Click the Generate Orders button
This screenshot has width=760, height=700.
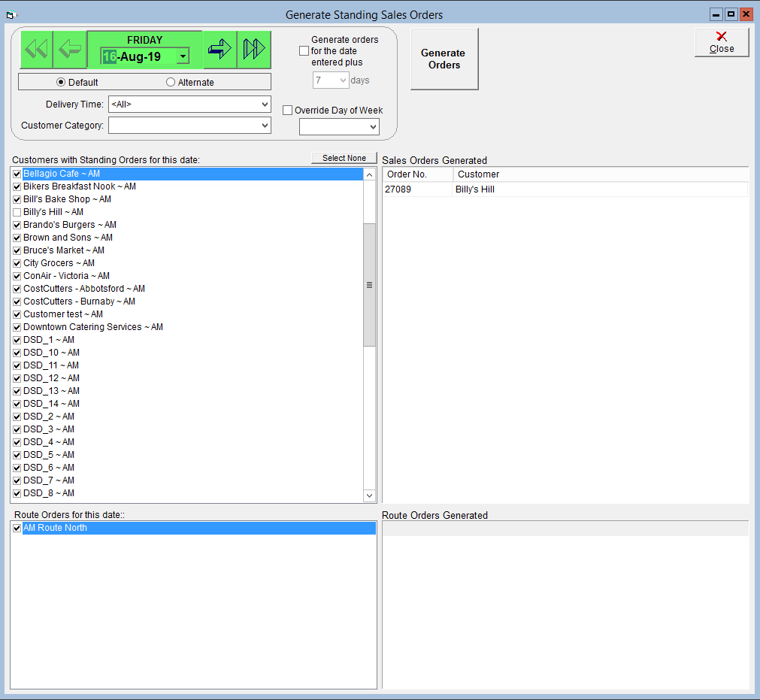point(444,59)
